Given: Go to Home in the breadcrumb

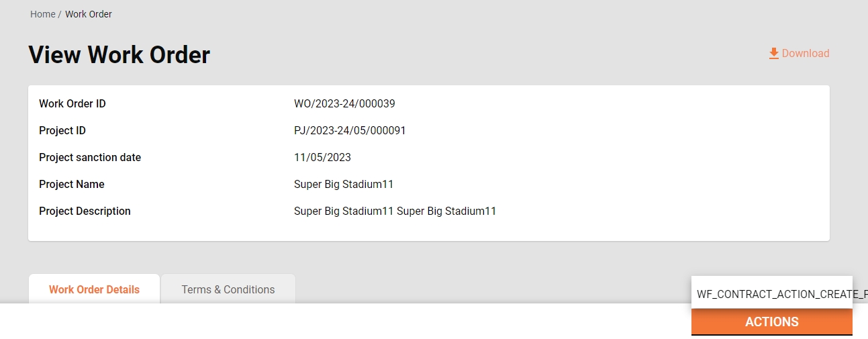Looking at the screenshot, I should pyautogui.click(x=42, y=14).
